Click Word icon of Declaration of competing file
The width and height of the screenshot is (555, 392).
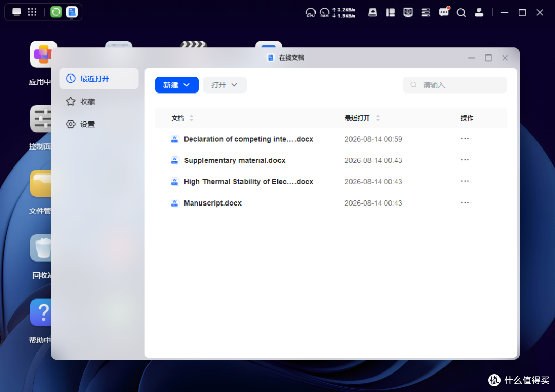pyautogui.click(x=175, y=139)
